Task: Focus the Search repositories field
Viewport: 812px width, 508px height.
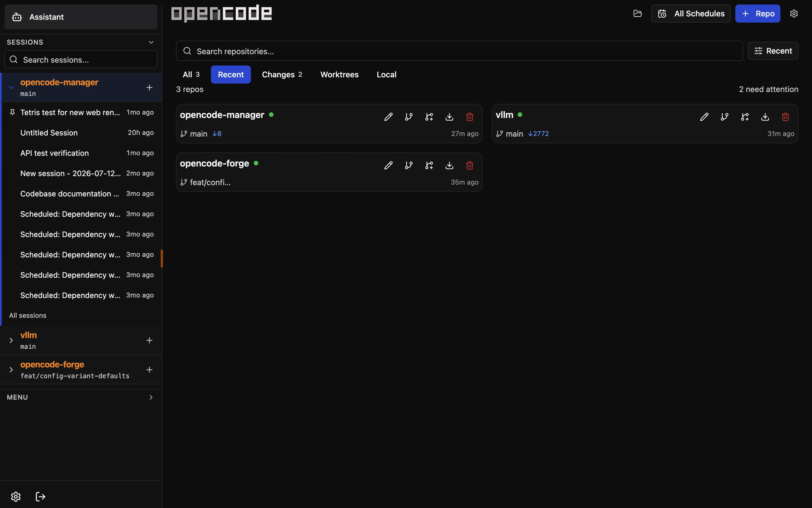Action: (459, 51)
